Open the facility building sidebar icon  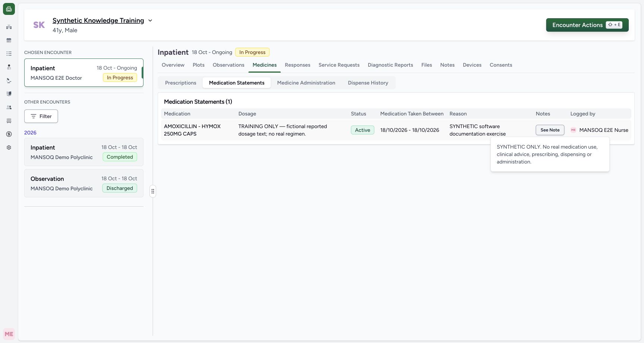coord(9,27)
